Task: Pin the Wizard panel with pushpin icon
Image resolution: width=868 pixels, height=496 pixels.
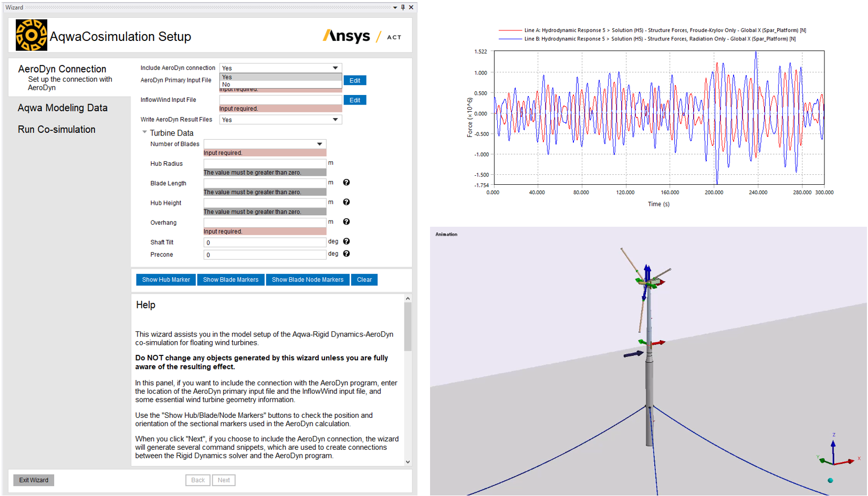Action: click(403, 7)
